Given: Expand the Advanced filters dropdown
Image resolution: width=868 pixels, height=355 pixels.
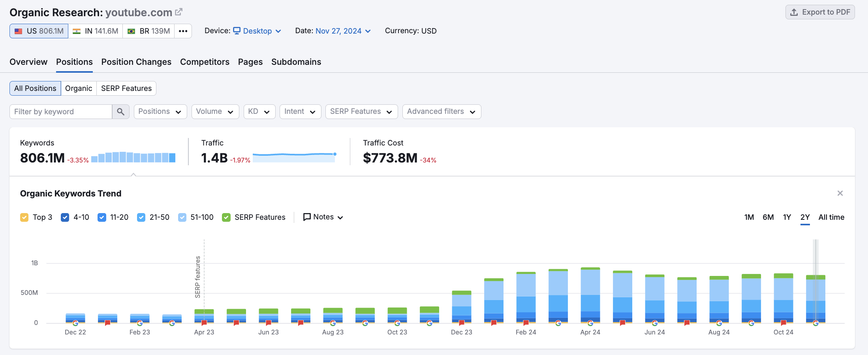Looking at the screenshot, I should 442,111.
